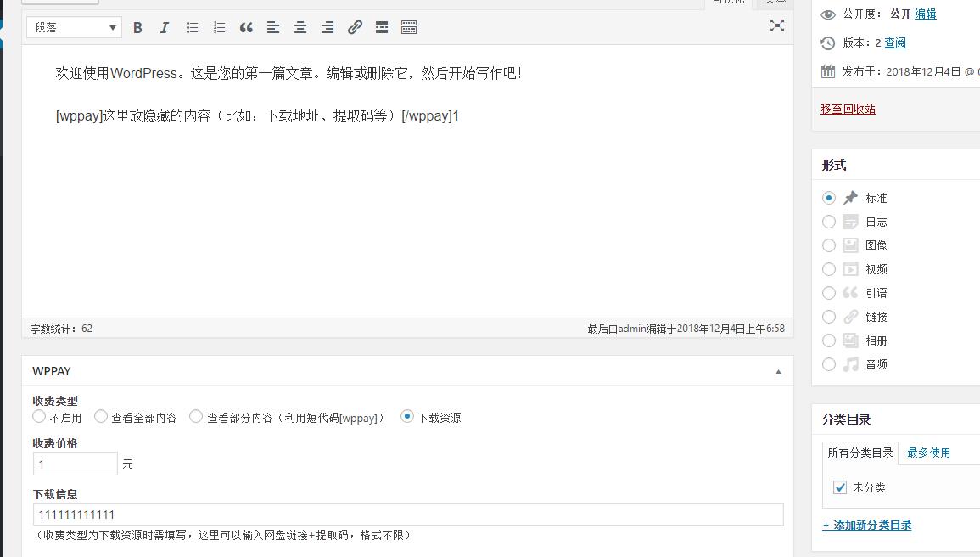Click the 图像 image format icon

pyautogui.click(x=851, y=245)
